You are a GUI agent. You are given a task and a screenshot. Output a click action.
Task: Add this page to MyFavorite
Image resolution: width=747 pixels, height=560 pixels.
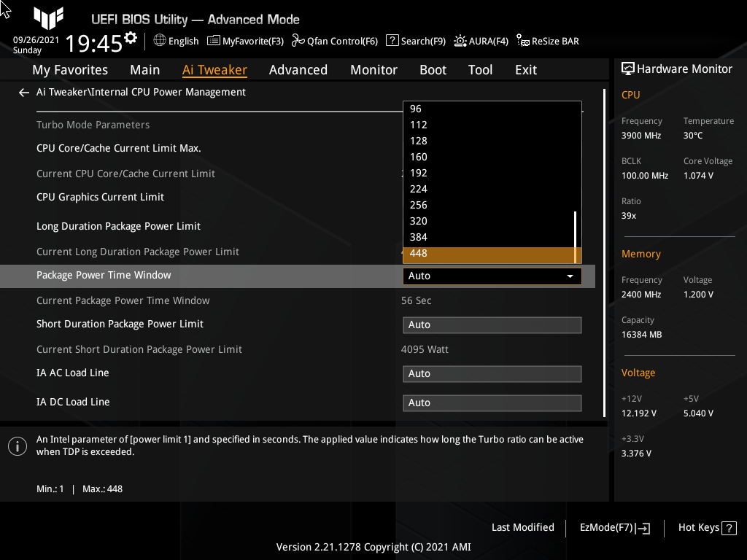pos(245,41)
